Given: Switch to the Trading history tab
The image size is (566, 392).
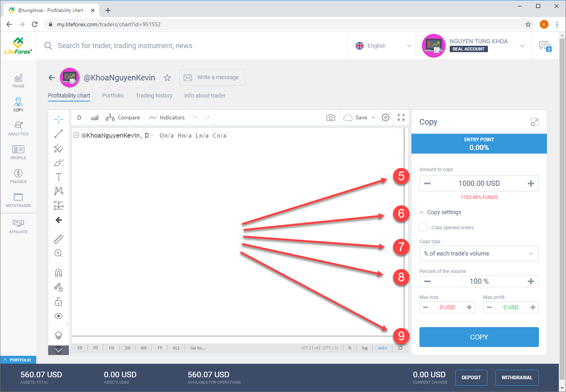Looking at the screenshot, I should [x=154, y=96].
